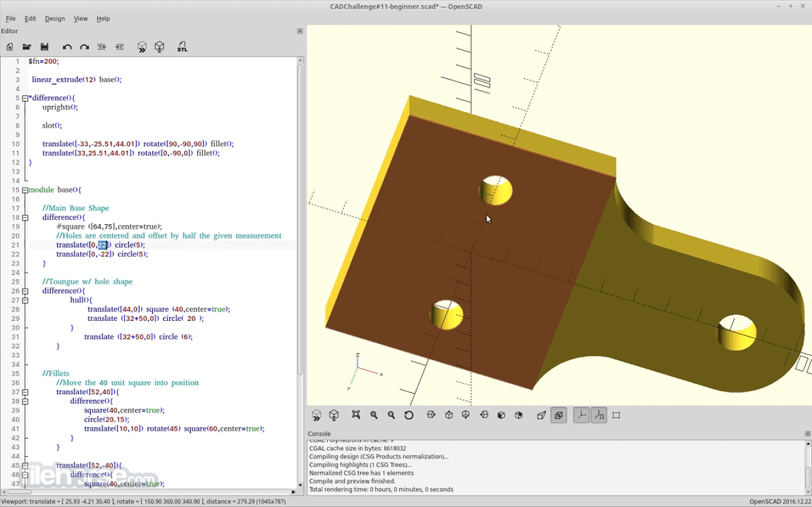Collapse the difference() block at line 5
This screenshot has width=812, height=507.
pyautogui.click(x=25, y=98)
